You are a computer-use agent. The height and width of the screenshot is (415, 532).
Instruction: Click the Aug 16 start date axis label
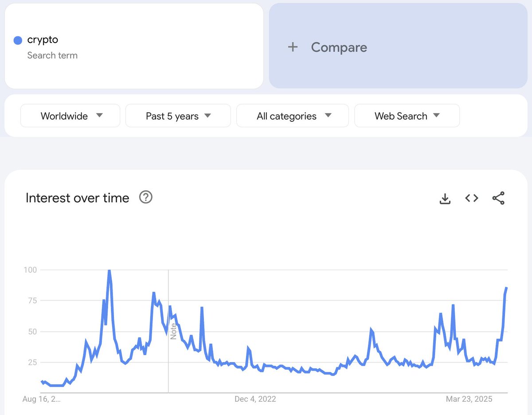tap(42, 399)
